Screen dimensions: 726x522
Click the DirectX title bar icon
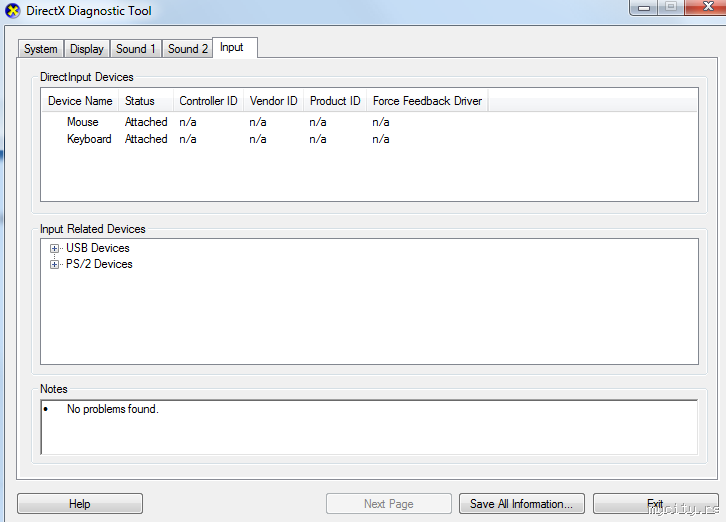click(13, 10)
